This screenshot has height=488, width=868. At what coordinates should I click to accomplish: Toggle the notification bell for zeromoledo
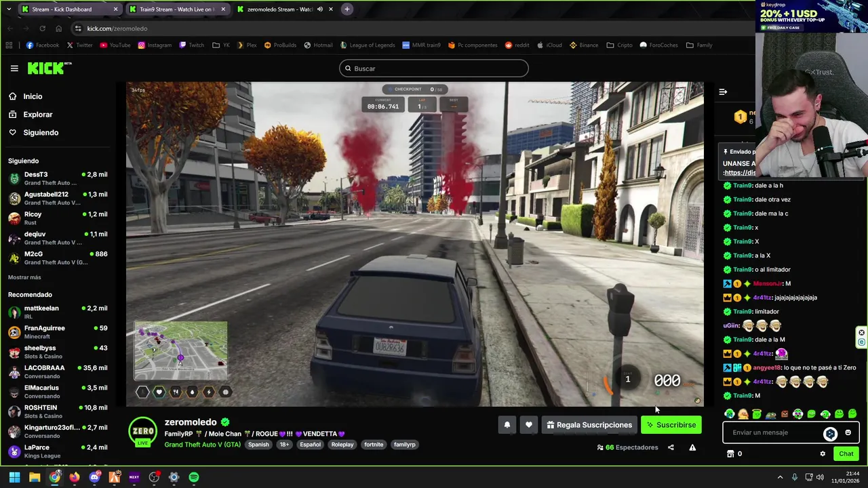[507, 425]
